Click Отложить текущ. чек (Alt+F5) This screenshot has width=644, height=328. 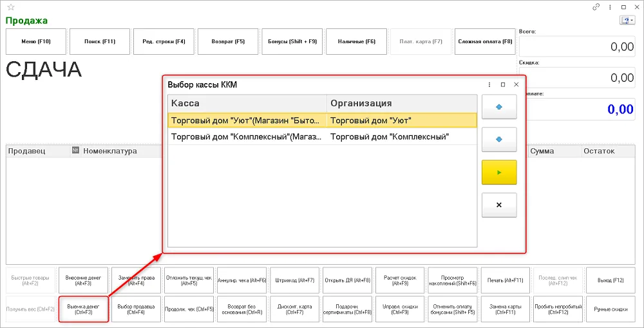pos(189,280)
